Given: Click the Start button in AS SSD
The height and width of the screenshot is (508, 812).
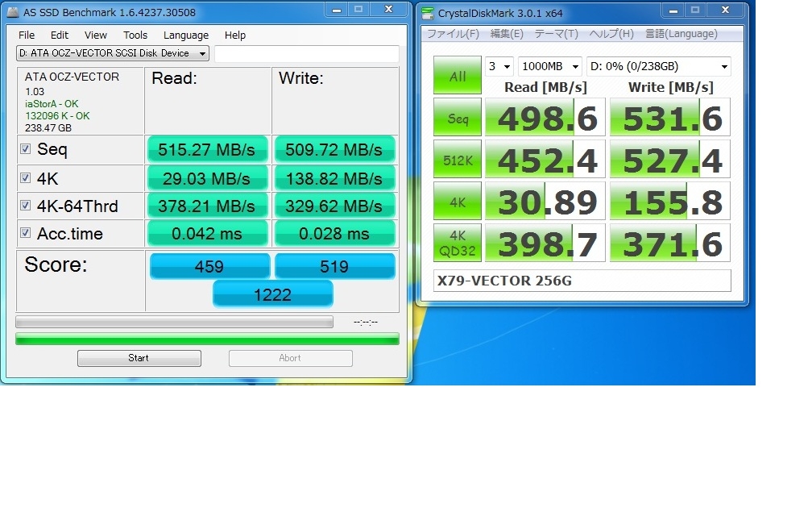Looking at the screenshot, I should point(139,358).
